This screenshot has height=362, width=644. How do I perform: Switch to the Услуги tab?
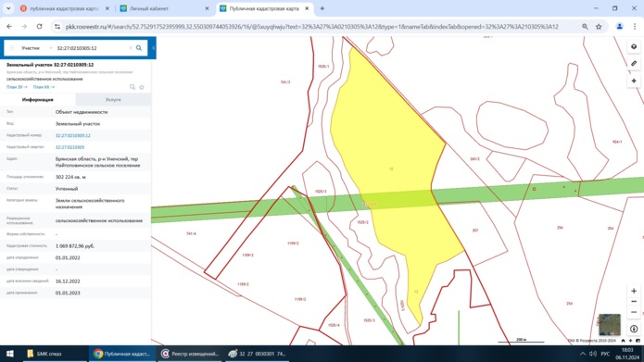[113, 100]
